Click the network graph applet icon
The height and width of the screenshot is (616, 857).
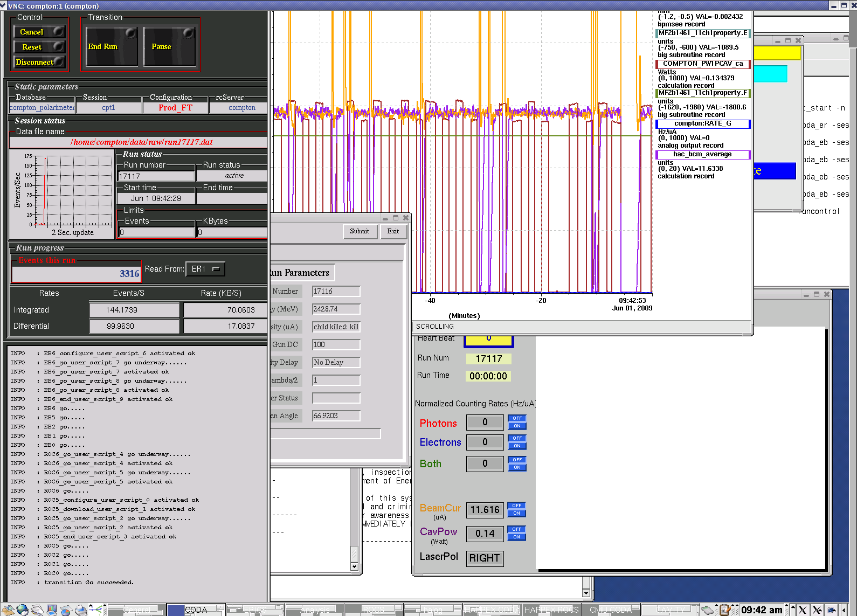(x=97, y=610)
